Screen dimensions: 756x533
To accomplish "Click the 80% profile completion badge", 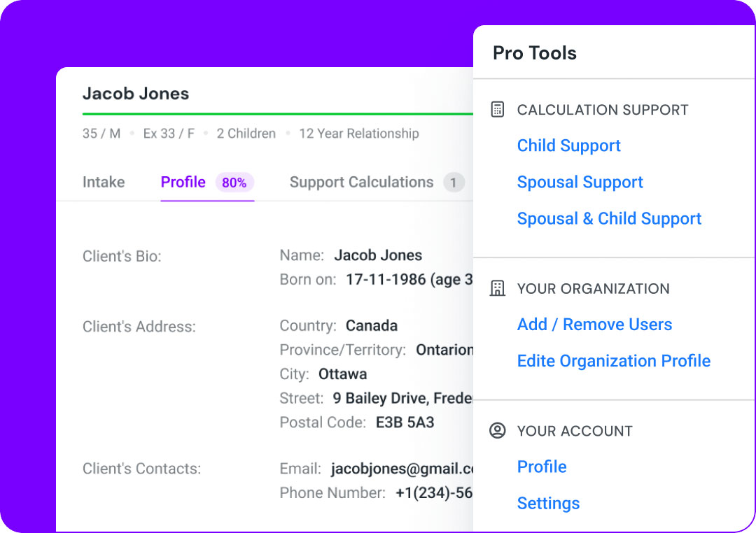I will [234, 183].
